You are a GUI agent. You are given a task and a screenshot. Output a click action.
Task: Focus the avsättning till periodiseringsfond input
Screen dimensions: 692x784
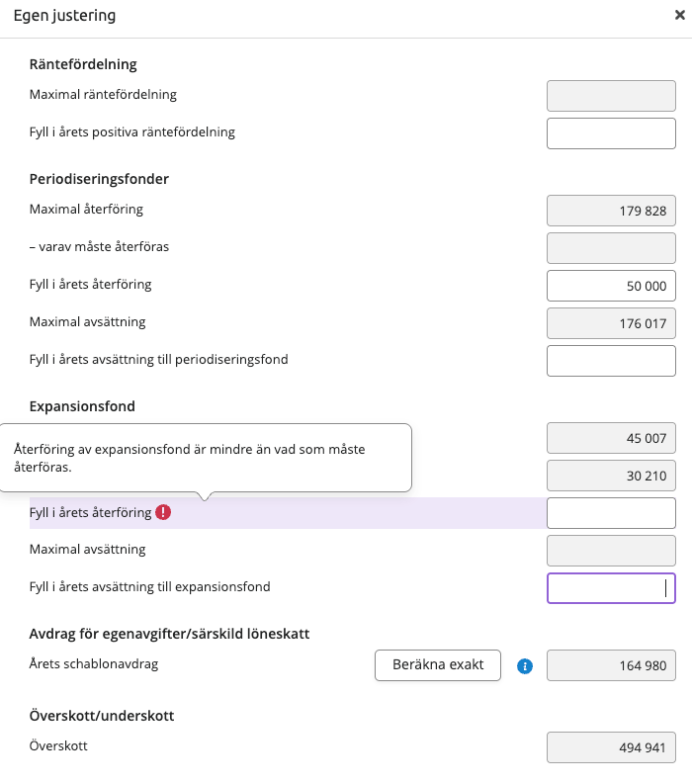click(611, 360)
